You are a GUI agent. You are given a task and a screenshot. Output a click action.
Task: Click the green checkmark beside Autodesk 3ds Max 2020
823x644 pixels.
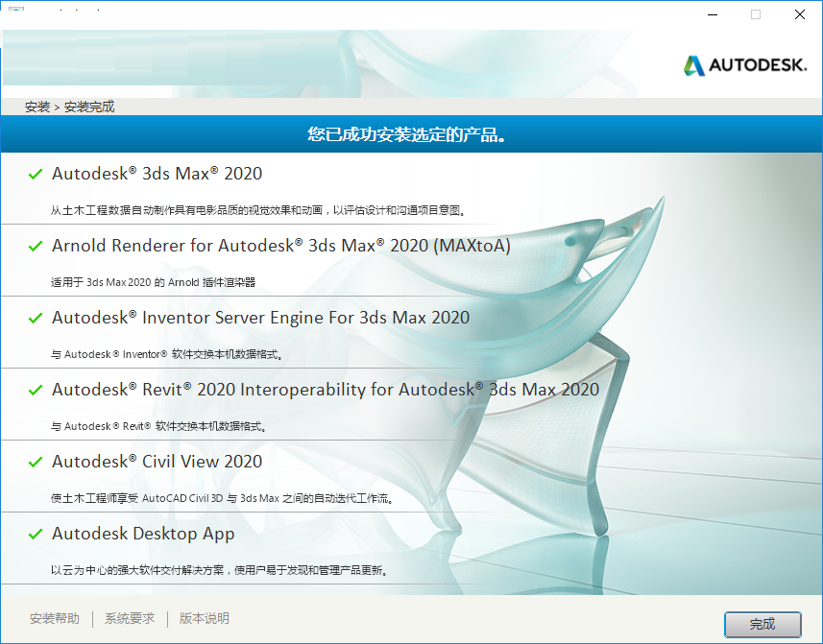pyautogui.click(x=36, y=175)
